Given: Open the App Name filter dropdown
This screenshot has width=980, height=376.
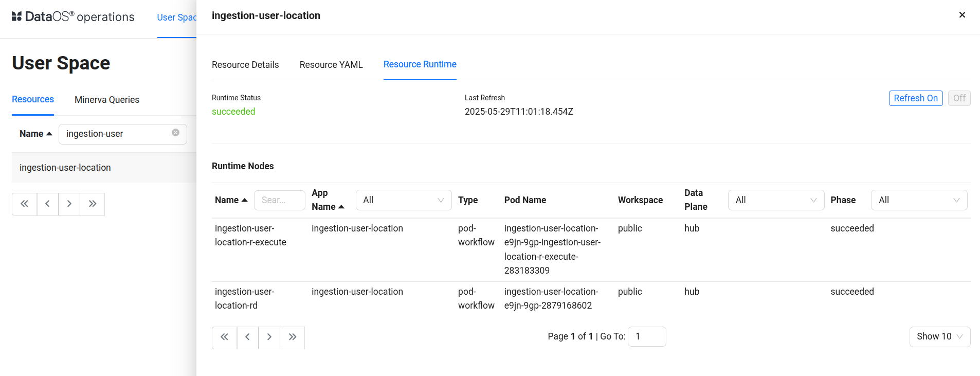Looking at the screenshot, I should [x=403, y=200].
